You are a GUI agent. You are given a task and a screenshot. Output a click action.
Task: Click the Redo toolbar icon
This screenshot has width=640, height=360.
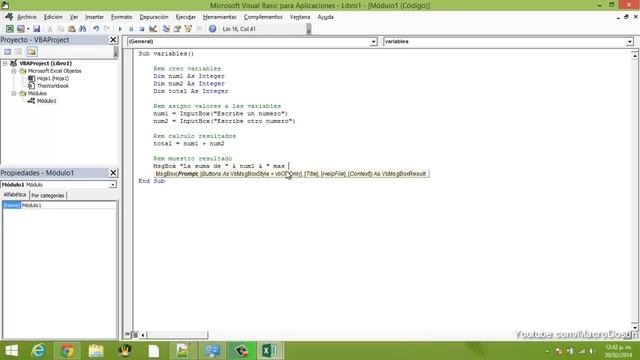point(107,29)
